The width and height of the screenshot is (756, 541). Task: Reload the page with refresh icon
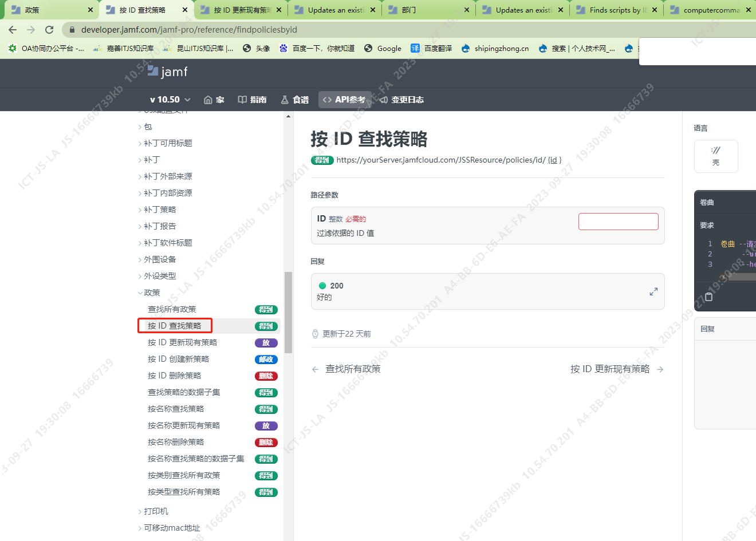pos(49,30)
